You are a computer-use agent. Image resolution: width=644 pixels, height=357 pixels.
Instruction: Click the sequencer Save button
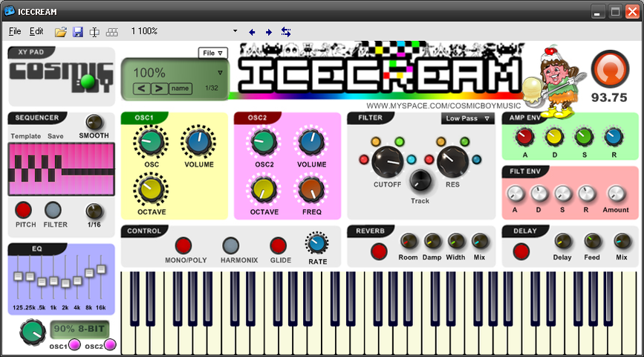pos(56,136)
